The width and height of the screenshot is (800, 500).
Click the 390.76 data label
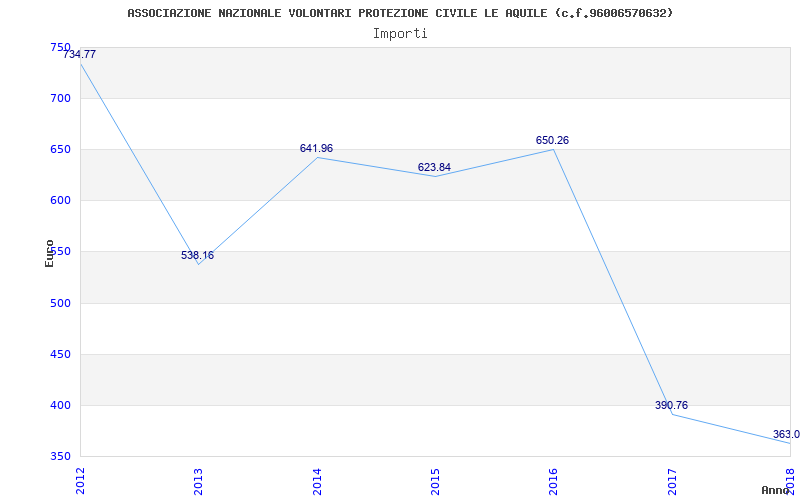(671, 405)
